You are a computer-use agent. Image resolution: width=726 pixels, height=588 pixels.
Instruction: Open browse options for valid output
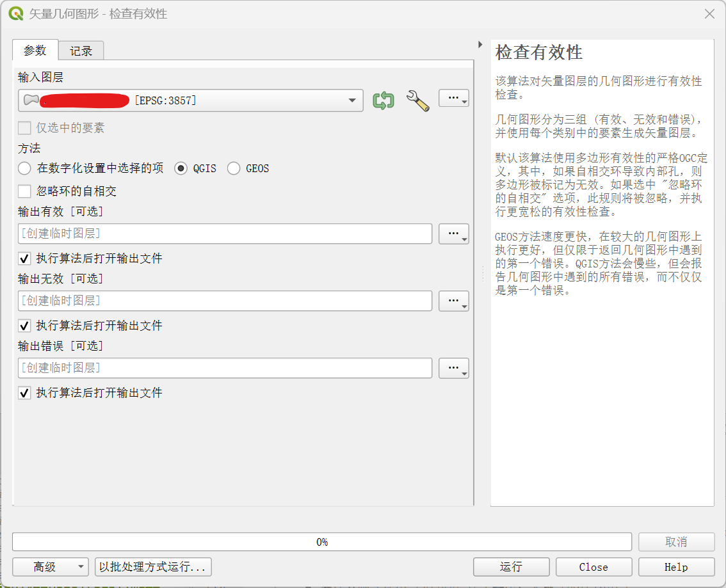click(453, 234)
